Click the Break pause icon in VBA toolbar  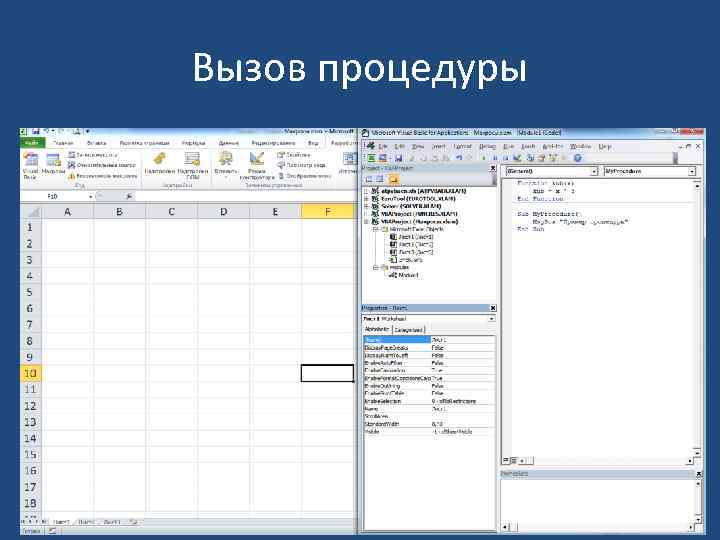(495, 158)
